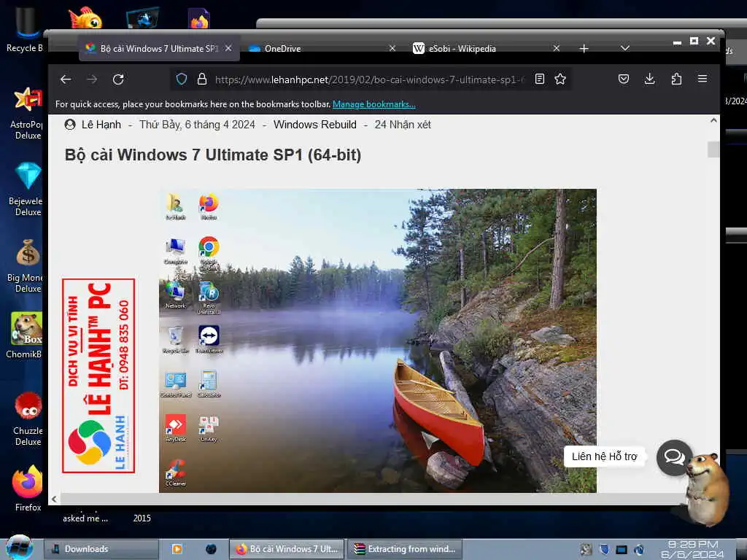Click the site security padlock icon
The height and width of the screenshot is (560, 747).
202,79
